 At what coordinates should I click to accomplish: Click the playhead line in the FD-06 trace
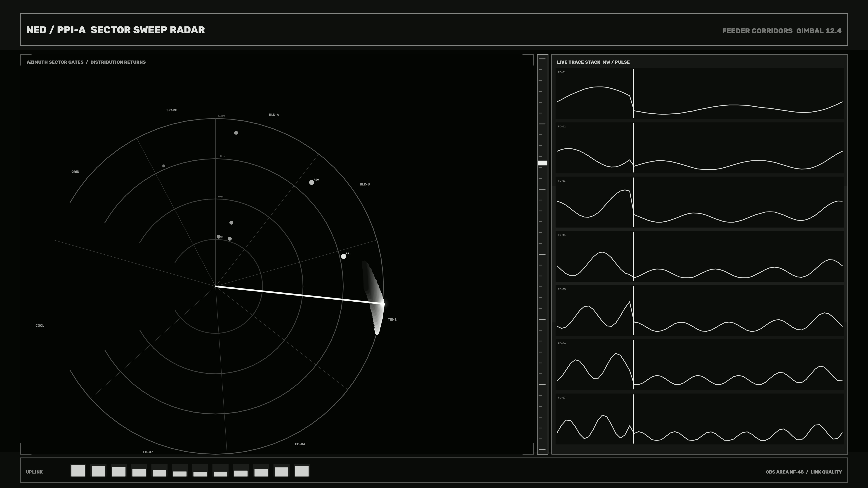633,365
